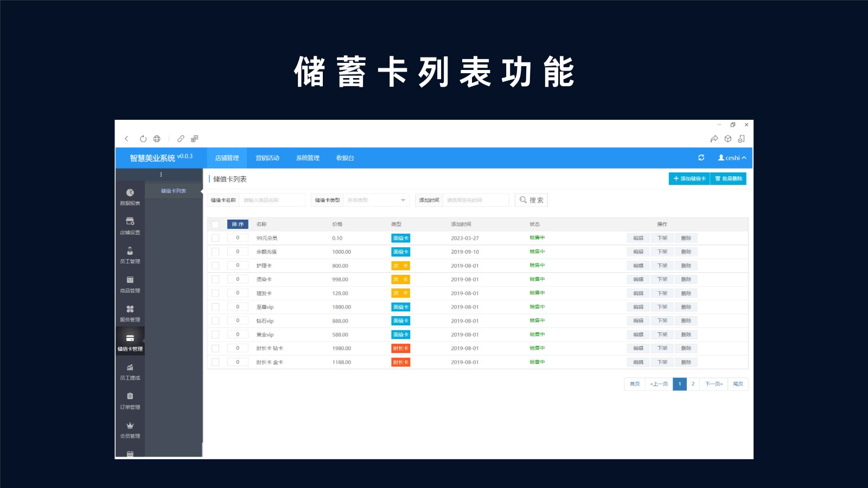Click the browser back arrow icon

[x=126, y=139]
